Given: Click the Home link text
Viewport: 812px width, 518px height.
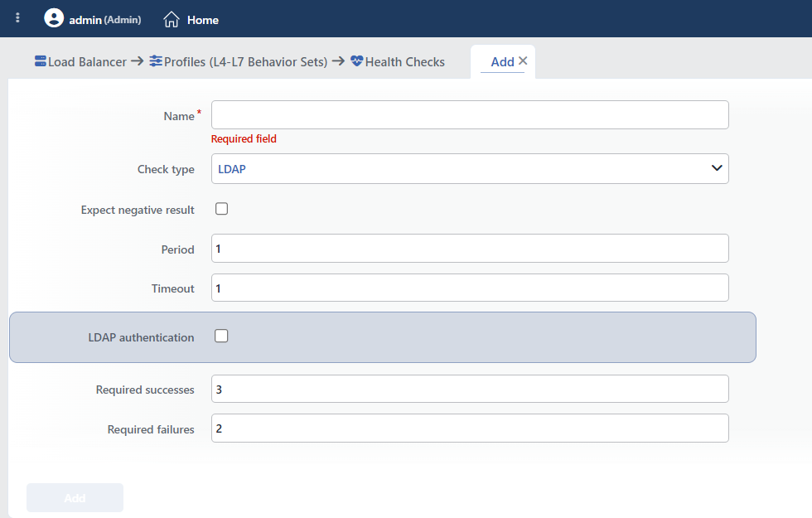Looking at the screenshot, I should (x=203, y=20).
